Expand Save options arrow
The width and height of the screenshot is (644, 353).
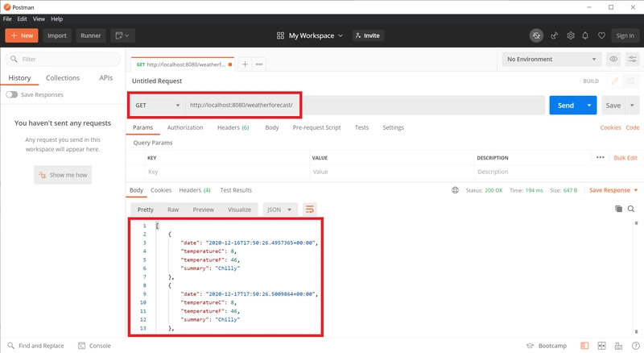[632, 106]
